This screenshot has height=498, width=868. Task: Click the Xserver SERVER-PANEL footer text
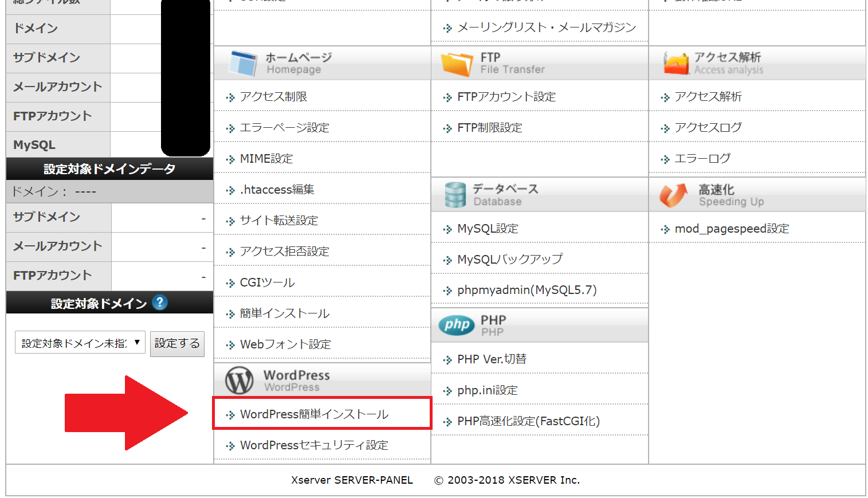coord(352,480)
